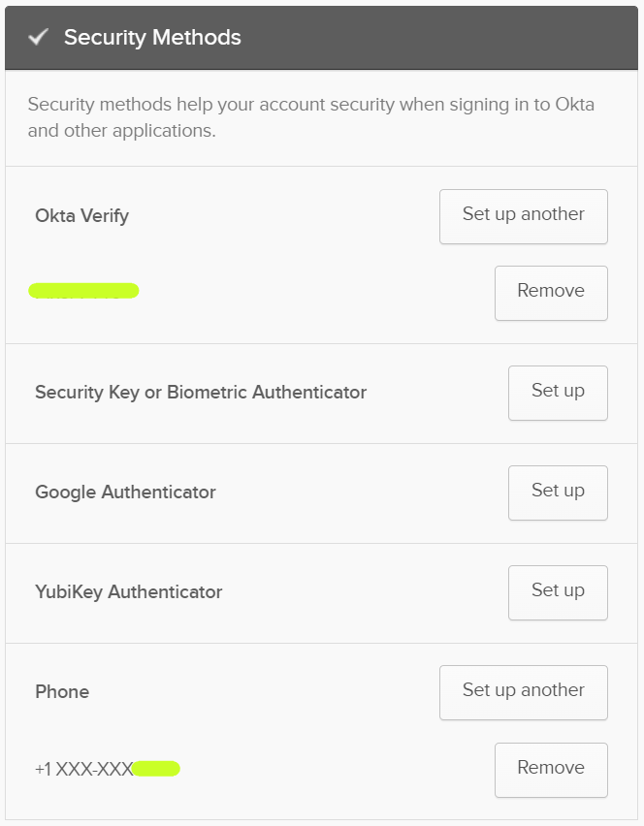This screenshot has height=826, width=644.
Task: Select the Google Authenticator label
Action: click(125, 492)
